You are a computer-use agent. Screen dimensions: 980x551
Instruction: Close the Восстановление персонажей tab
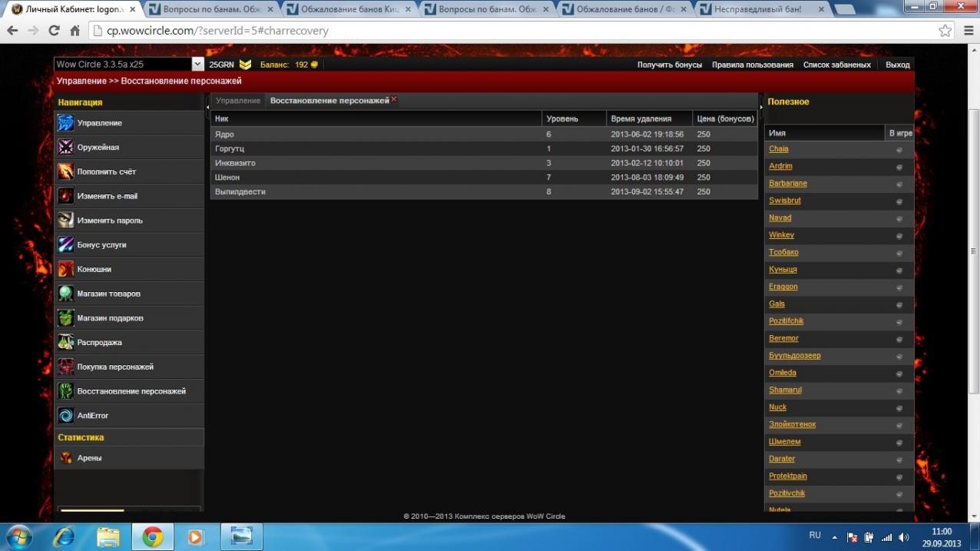[394, 100]
